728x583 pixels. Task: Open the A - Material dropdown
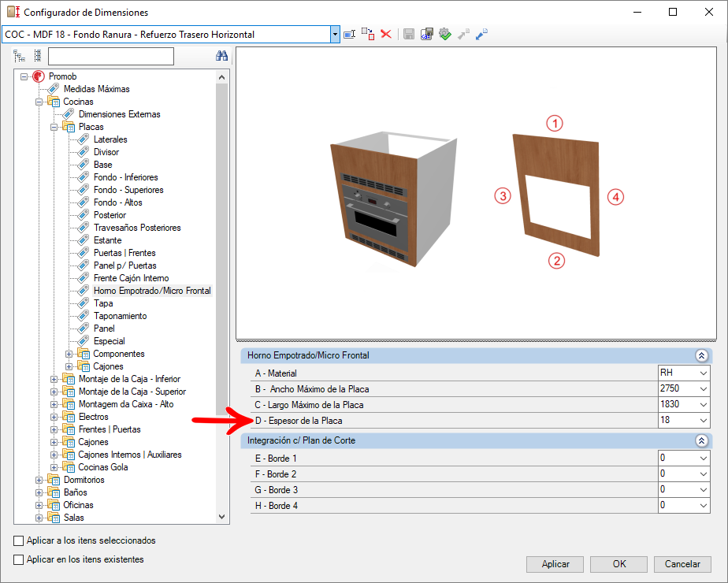(704, 373)
